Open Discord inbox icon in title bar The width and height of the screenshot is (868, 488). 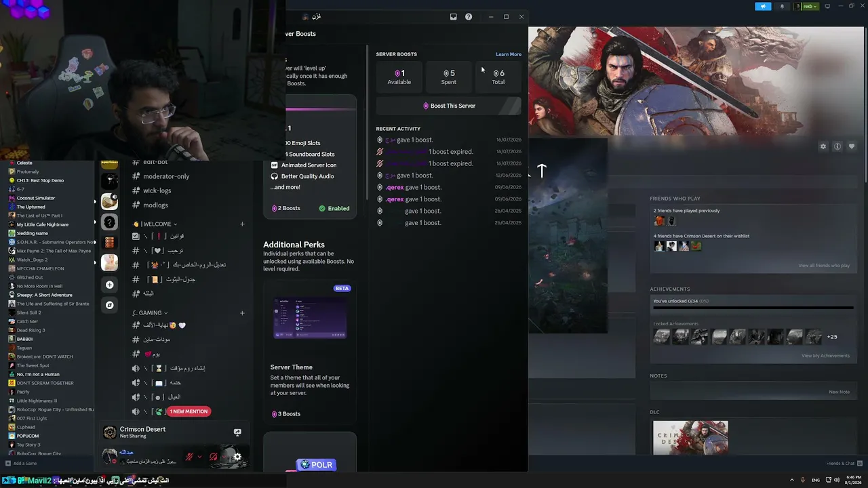tap(454, 17)
